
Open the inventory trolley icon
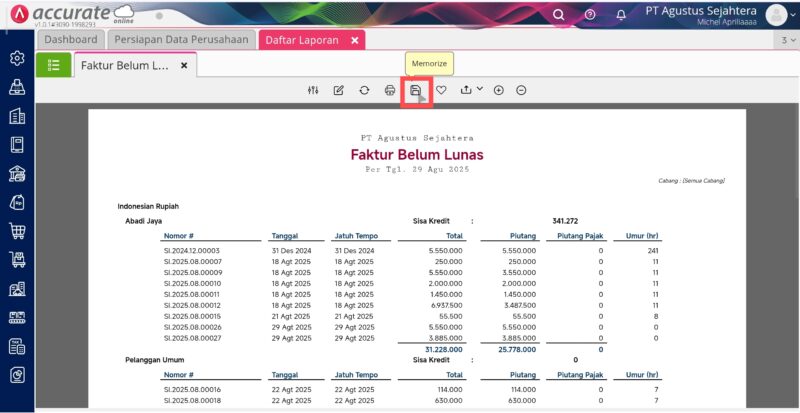click(x=17, y=260)
